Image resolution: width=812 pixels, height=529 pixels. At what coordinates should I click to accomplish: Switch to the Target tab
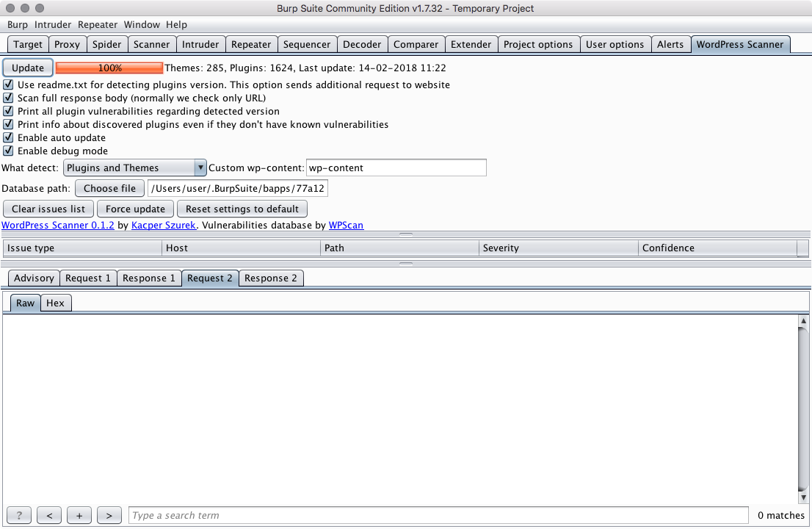click(28, 45)
